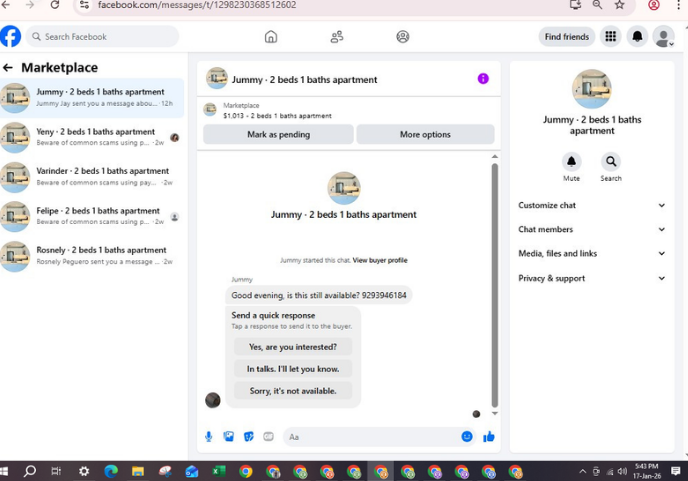Open Windows taskbar search
The width and height of the screenshot is (688, 481).
pos(30,471)
